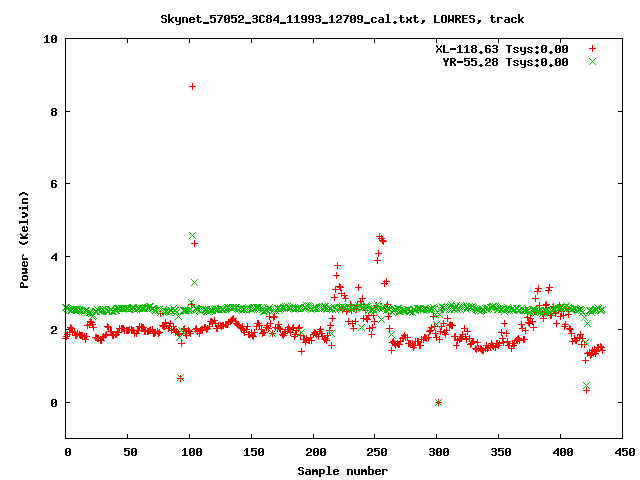
Task: Click y-axis tick label 6
Action: click(x=53, y=184)
